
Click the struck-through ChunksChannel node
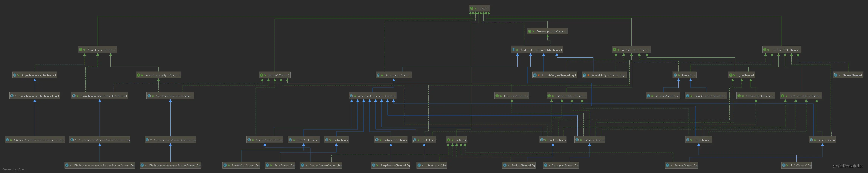pos(848,75)
